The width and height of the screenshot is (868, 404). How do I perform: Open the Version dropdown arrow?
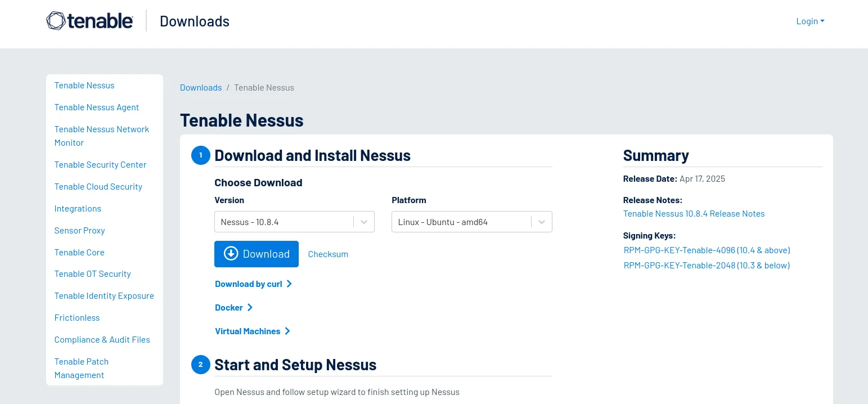364,222
